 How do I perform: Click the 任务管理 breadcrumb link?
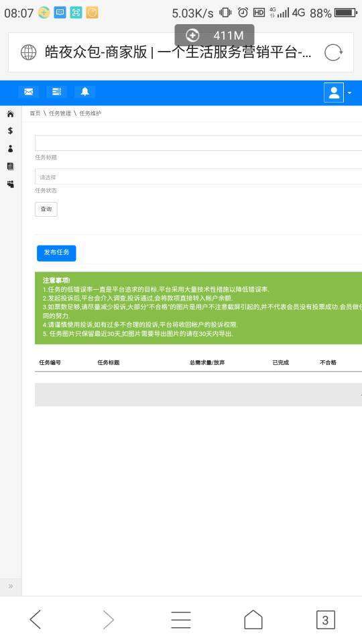[60, 113]
